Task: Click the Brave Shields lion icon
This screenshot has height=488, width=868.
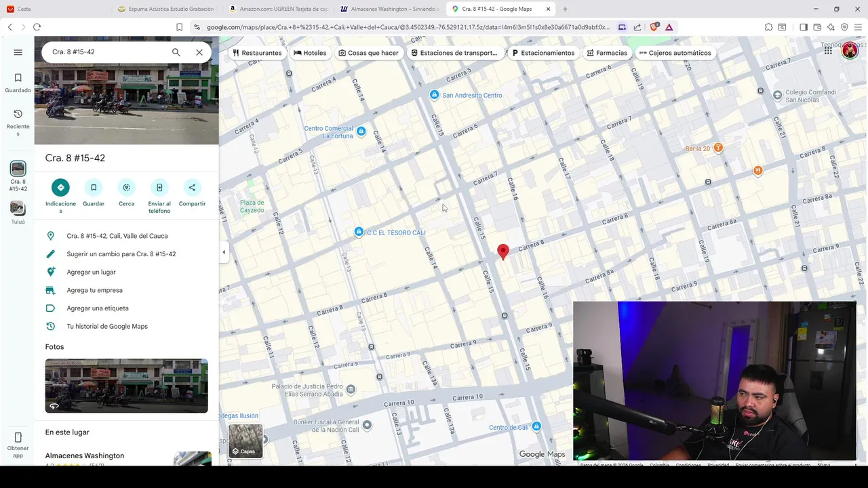Action: [655, 27]
